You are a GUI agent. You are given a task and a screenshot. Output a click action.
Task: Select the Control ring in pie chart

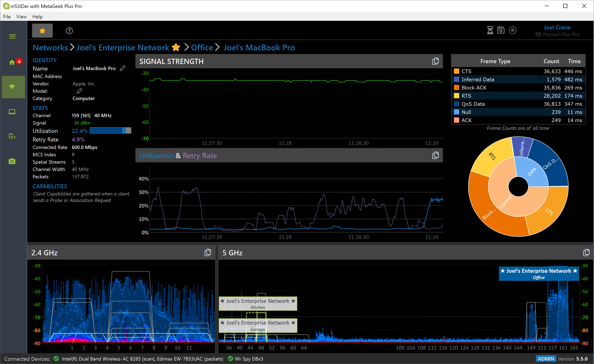[505, 202]
